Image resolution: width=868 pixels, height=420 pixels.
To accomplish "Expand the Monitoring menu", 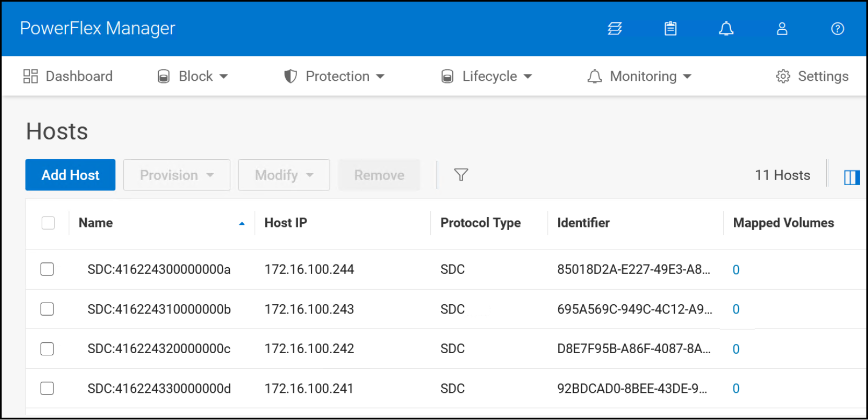I will pyautogui.click(x=639, y=76).
